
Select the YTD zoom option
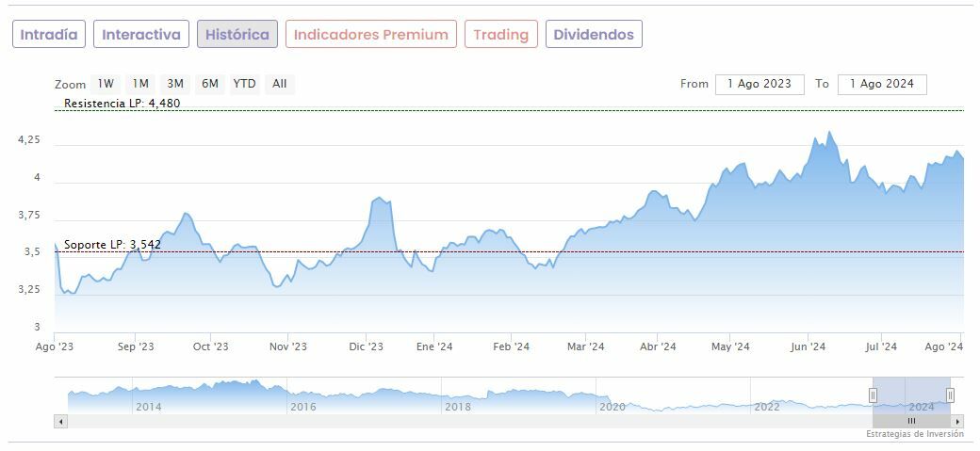point(245,84)
